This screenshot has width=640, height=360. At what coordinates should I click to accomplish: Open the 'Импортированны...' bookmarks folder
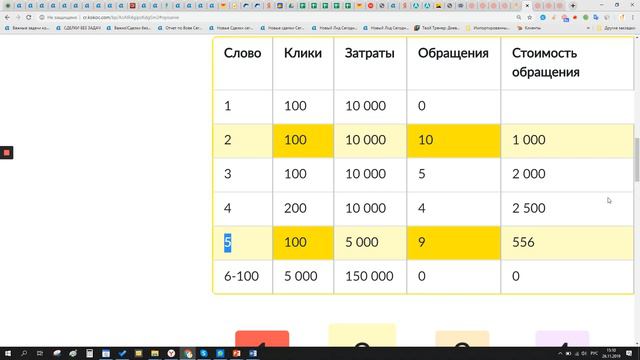pyautogui.click(x=488, y=28)
